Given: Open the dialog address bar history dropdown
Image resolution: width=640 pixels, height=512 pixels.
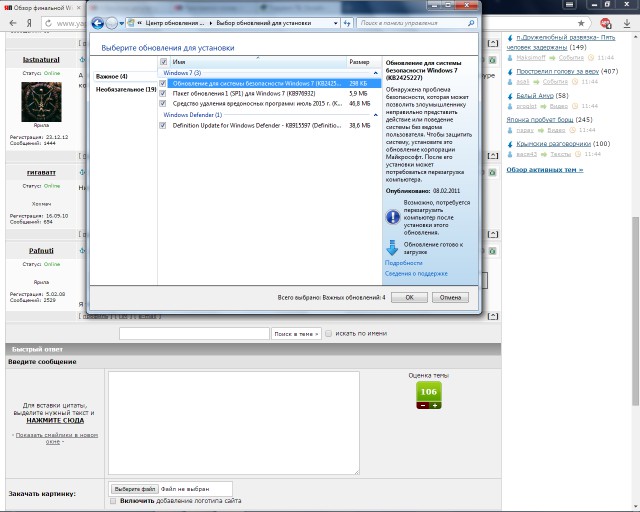Looking at the screenshot, I should tap(336, 23).
